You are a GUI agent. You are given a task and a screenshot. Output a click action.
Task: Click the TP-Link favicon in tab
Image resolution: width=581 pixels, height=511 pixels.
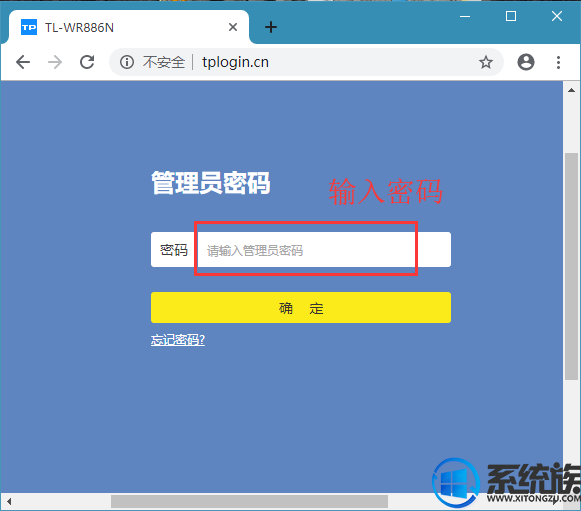29,27
